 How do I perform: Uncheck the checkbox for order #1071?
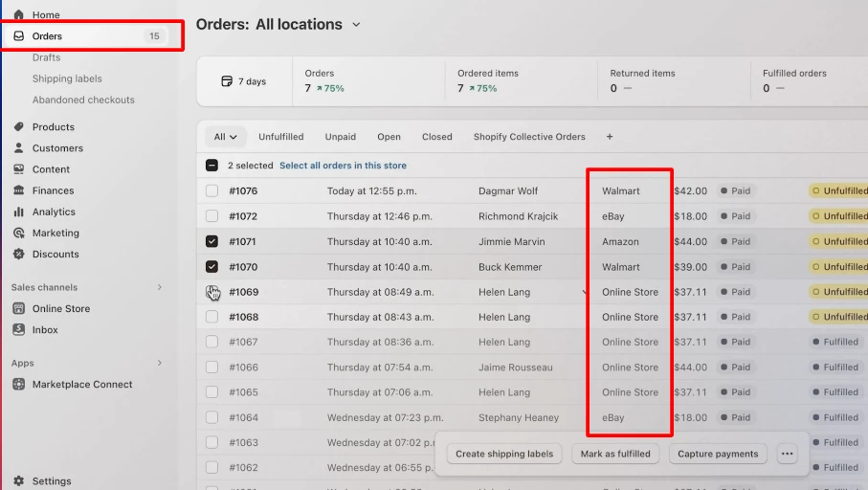click(212, 241)
